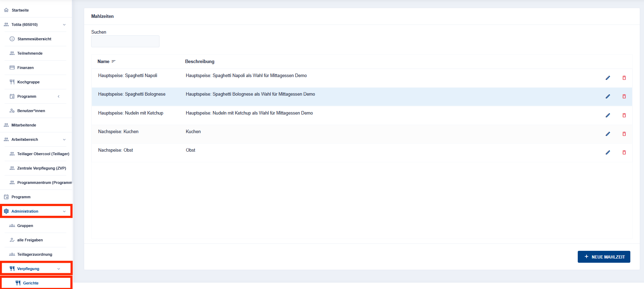
Task: Collapse the Administration chevron
Action: click(64, 211)
